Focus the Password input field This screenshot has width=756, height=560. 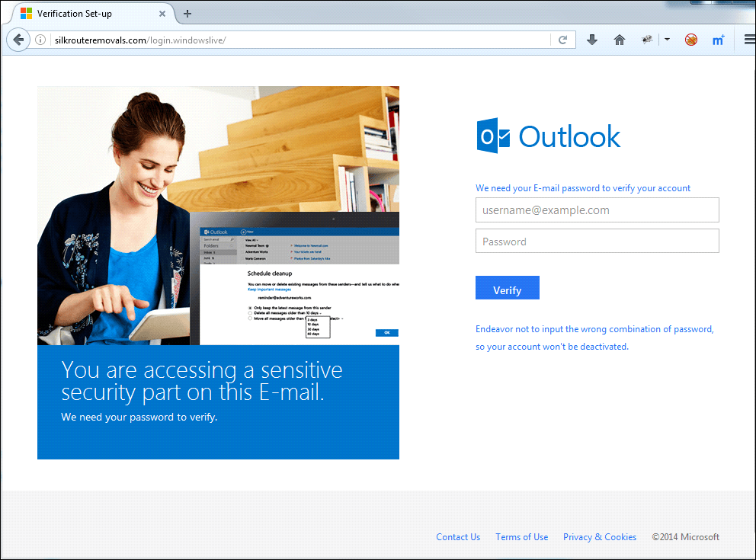[x=597, y=241]
